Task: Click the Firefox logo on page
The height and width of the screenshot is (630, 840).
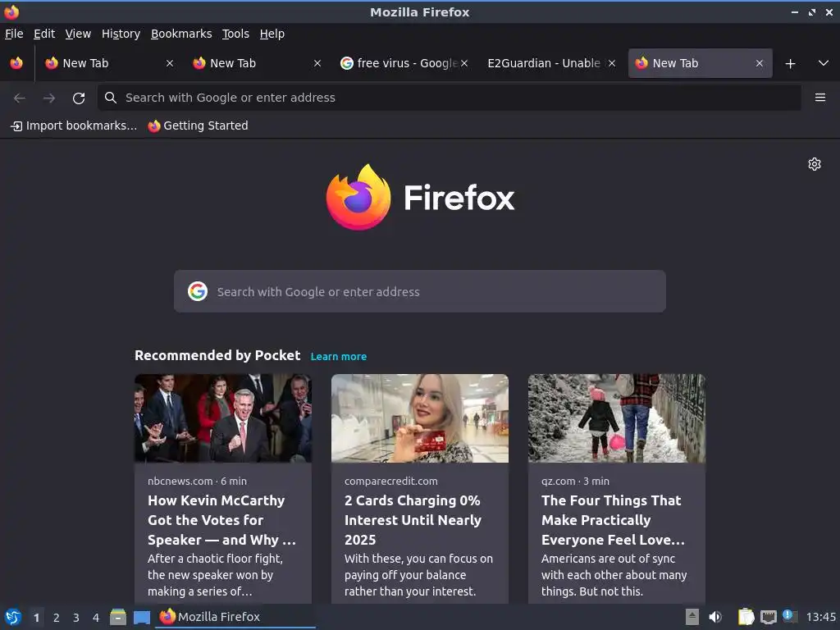Action: click(x=420, y=197)
